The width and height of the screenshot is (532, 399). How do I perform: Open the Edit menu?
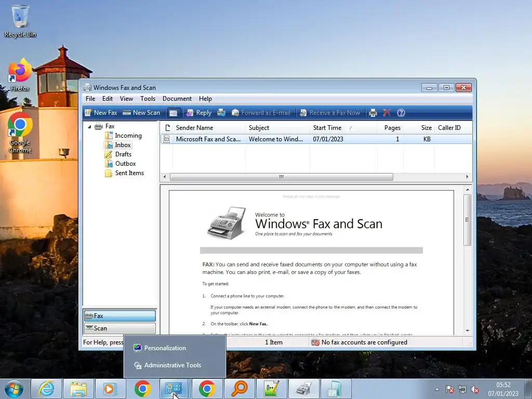coord(107,99)
